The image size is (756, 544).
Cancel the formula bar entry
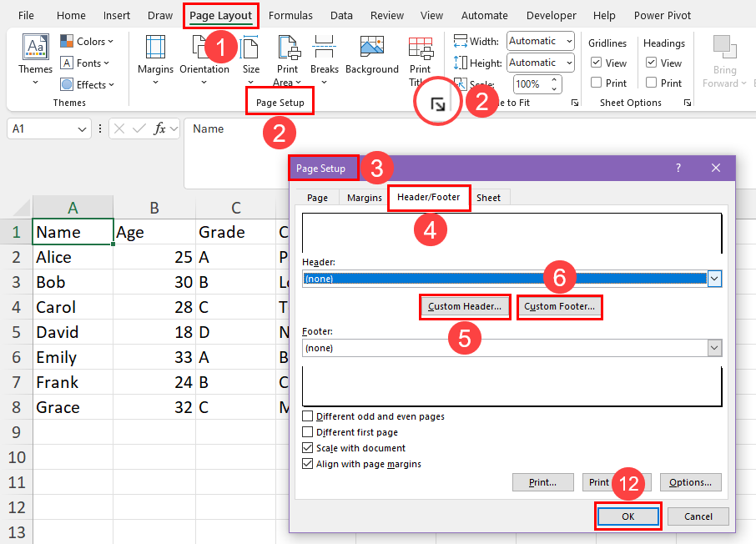pos(119,128)
